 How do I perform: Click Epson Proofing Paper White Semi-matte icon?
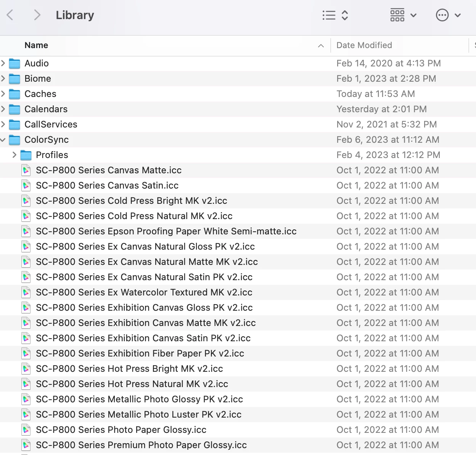26,231
